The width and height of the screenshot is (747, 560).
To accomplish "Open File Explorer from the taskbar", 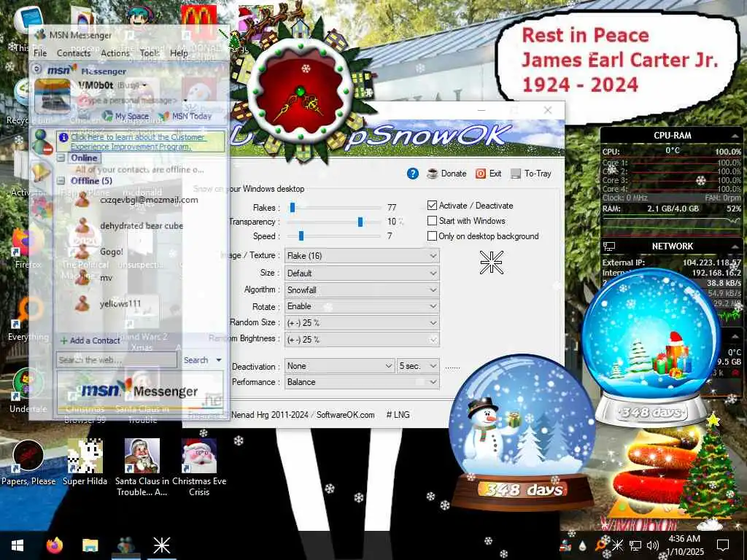I will (90, 545).
